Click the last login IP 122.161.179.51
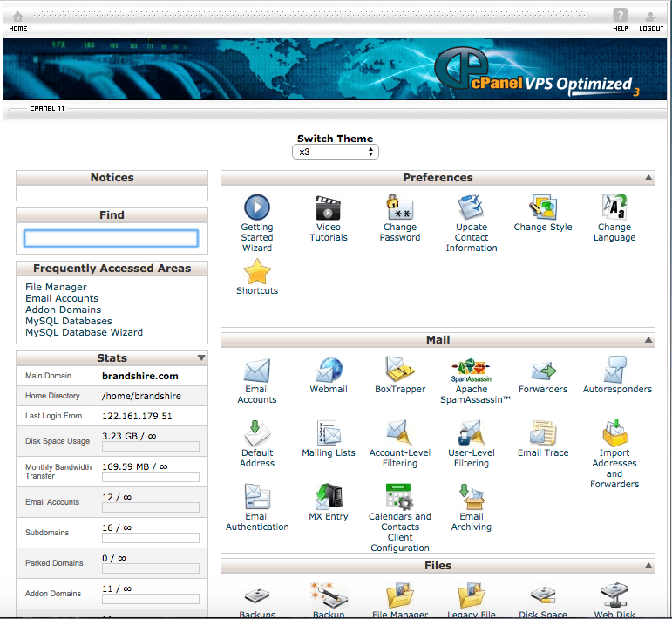 (137, 416)
